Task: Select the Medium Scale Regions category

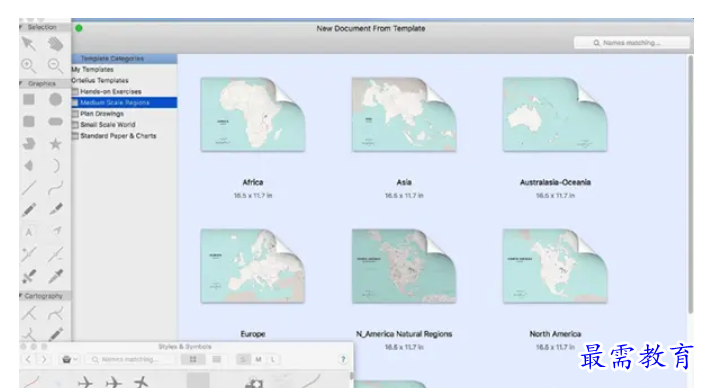Action: pyautogui.click(x=124, y=102)
